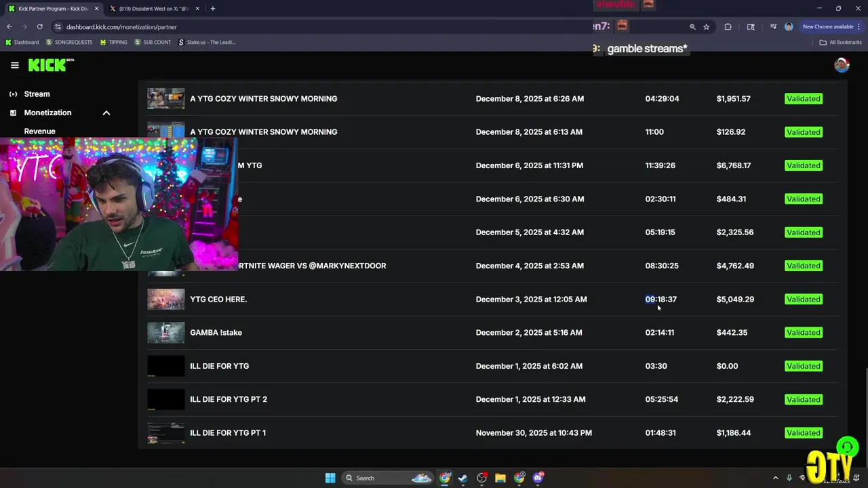The width and height of the screenshot is (868, 488).
Task: Collapse the Monetization sidebar section
Action: click(106, 113)
